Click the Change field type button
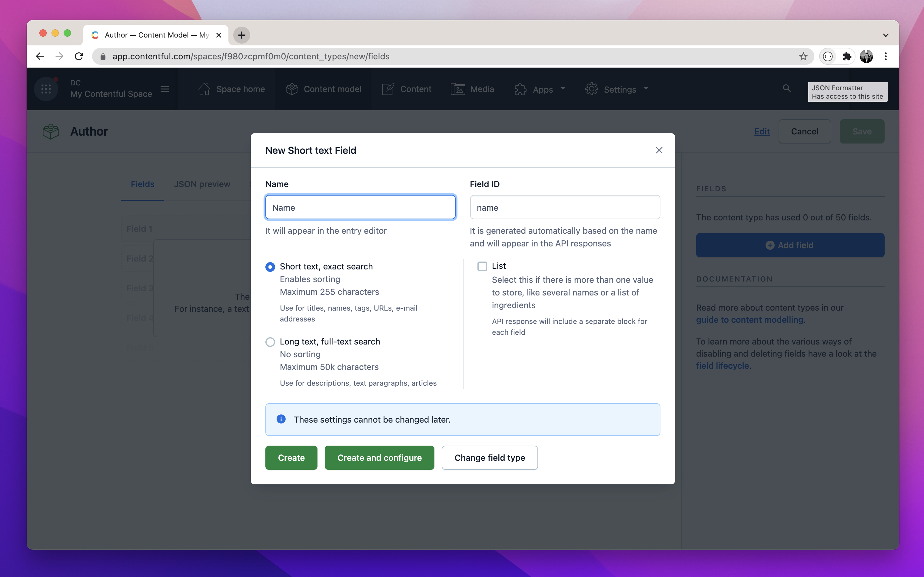The width and height of the screenshot is (924, 577). coord(490,457)
